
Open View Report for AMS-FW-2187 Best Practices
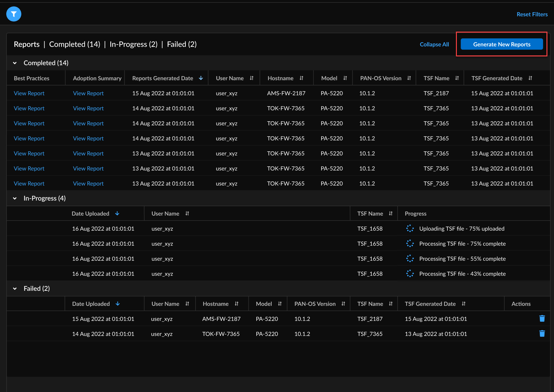coord(29,93)
